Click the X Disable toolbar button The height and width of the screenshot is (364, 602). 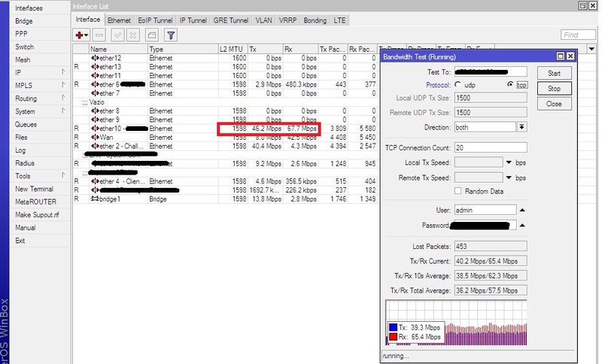(133, 35)
